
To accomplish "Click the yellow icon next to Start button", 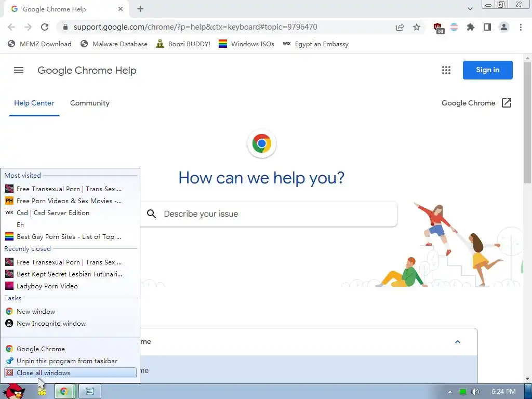I will coord(42,392).
